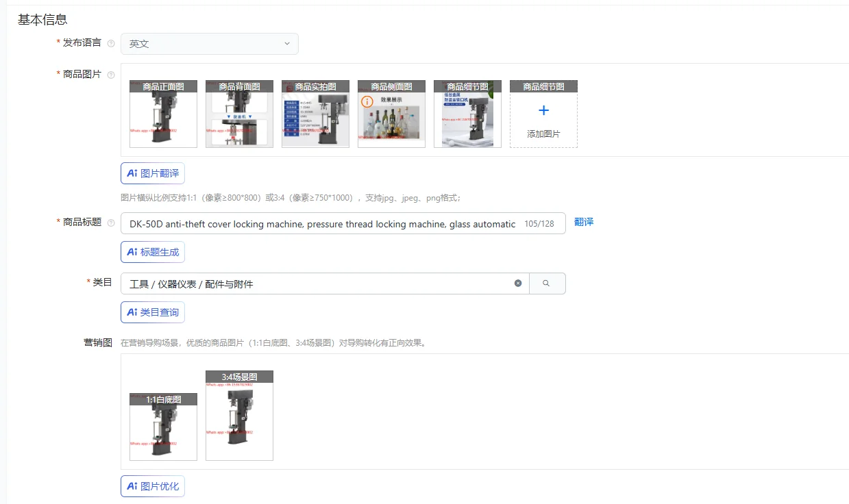Select the 商品正面图 thumbnail
Image resolution: width=849 pixels, height=504 pixels.
[x=163, y=114]
